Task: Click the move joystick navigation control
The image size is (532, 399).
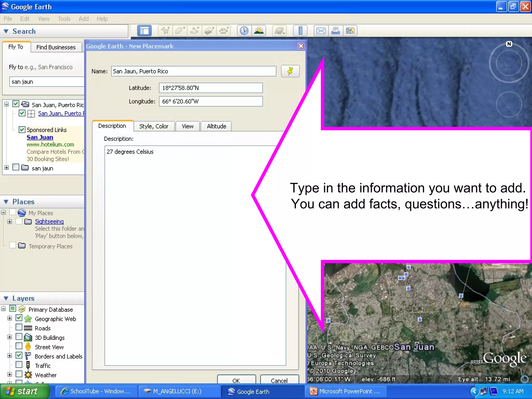Action: pos(509,104)
